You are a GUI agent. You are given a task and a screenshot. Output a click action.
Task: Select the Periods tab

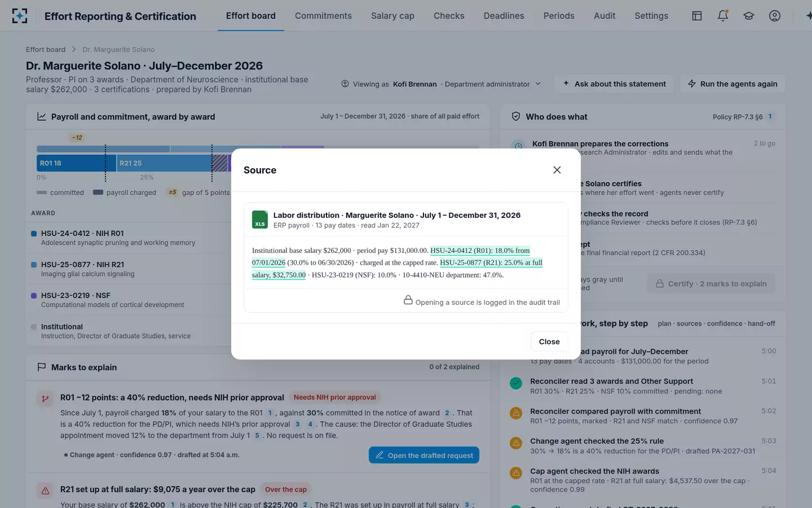pos(559,16)
